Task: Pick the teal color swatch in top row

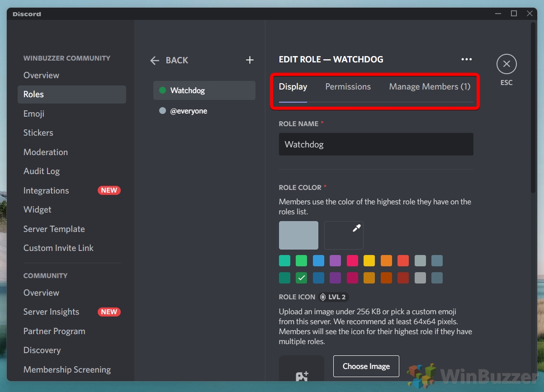Action: (x=284, y=261)
